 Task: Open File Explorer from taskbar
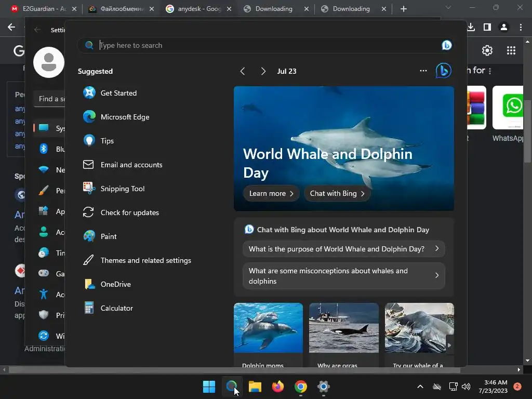(255, 387)
